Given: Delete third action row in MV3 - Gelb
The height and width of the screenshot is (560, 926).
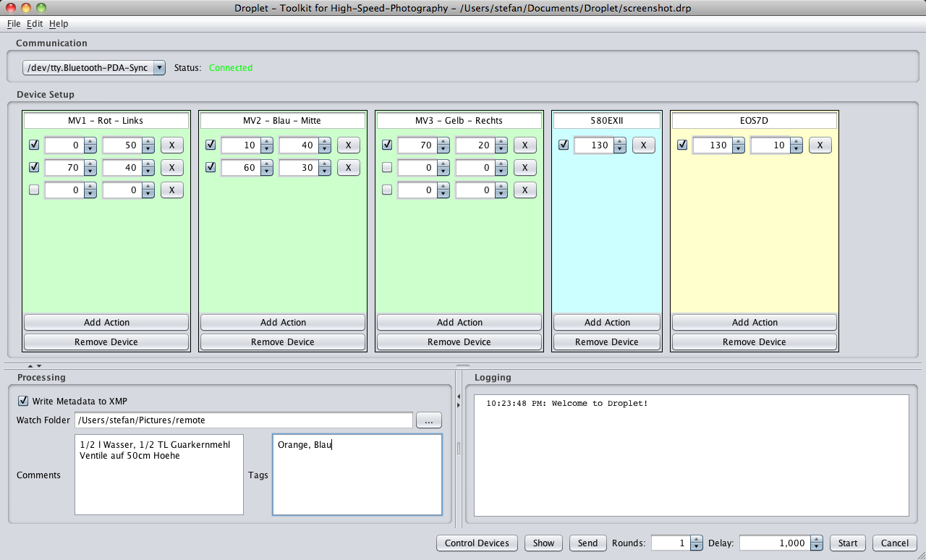Looking at the screenshot, I should [525, 190].
